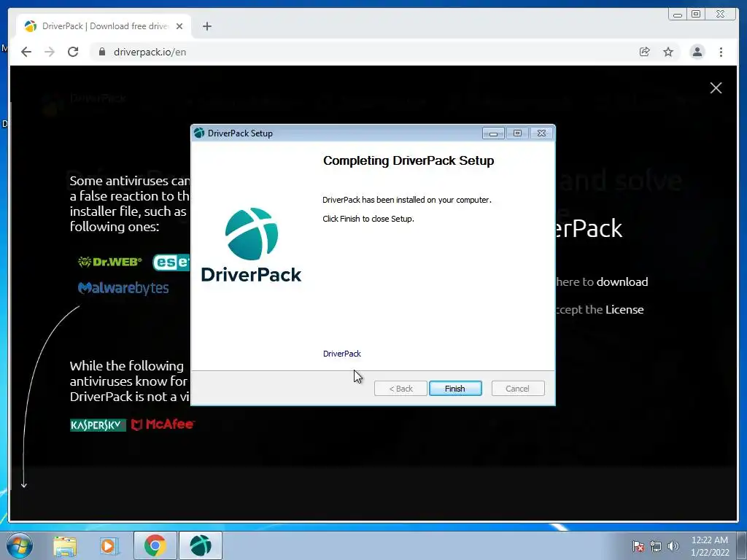Click the DriverPack Setup title bar icon
Screen dimensions: 747x560
pos(199,133)
